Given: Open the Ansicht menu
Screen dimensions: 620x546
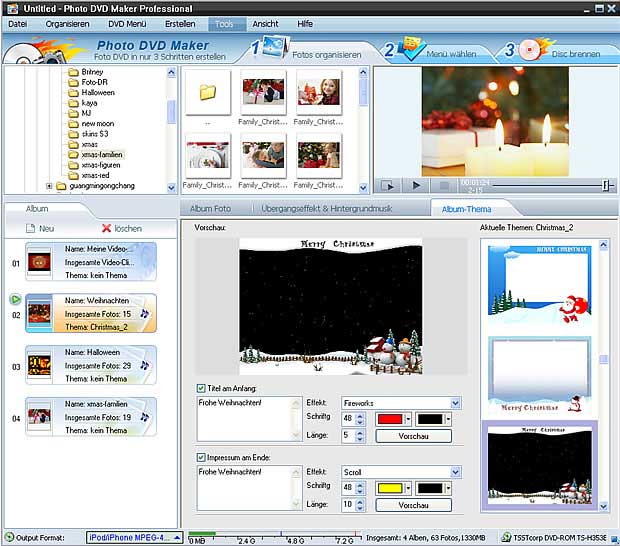Looking at the screenshot, I should coord(265,24).
